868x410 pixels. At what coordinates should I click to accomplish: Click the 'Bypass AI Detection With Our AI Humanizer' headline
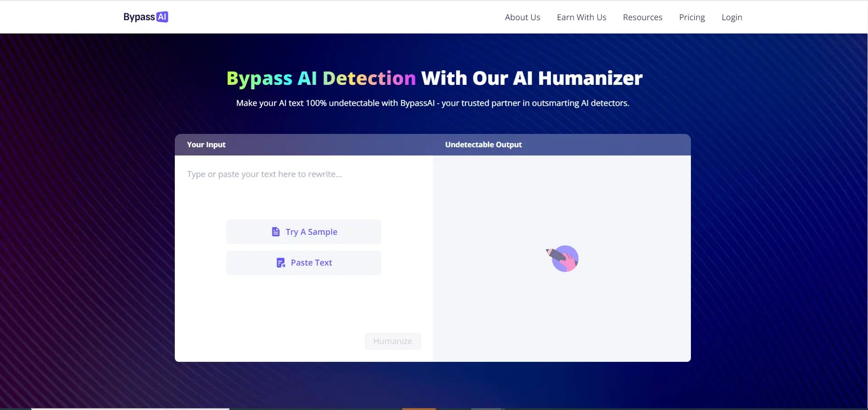434,78
